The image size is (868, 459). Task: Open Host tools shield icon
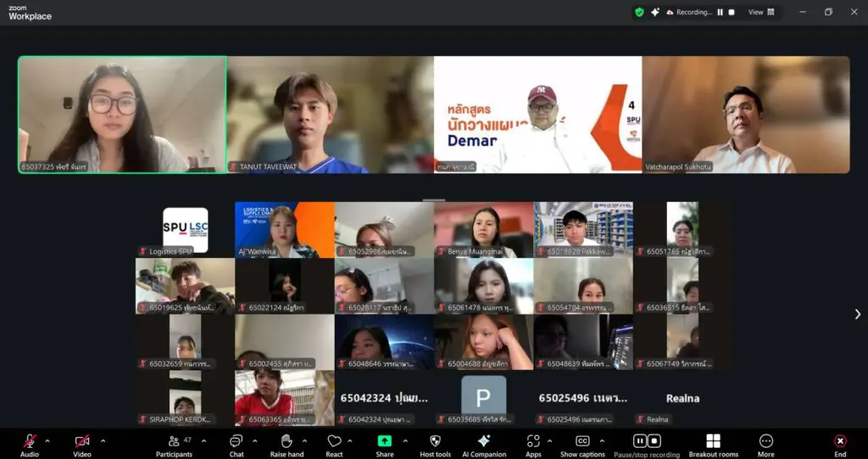pyautogui.click(x=435, y=441)
